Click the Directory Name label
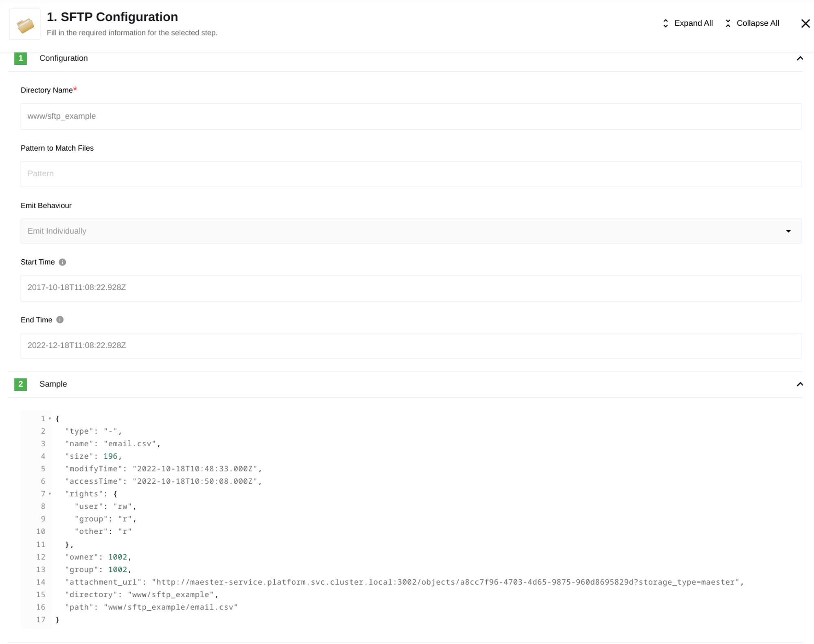This screenshot has height=644, width=814. point(47,90)
